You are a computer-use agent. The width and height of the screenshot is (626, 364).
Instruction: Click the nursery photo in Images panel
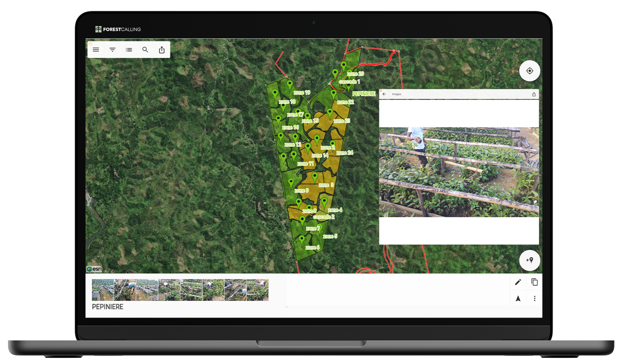[x=459, y=172]
